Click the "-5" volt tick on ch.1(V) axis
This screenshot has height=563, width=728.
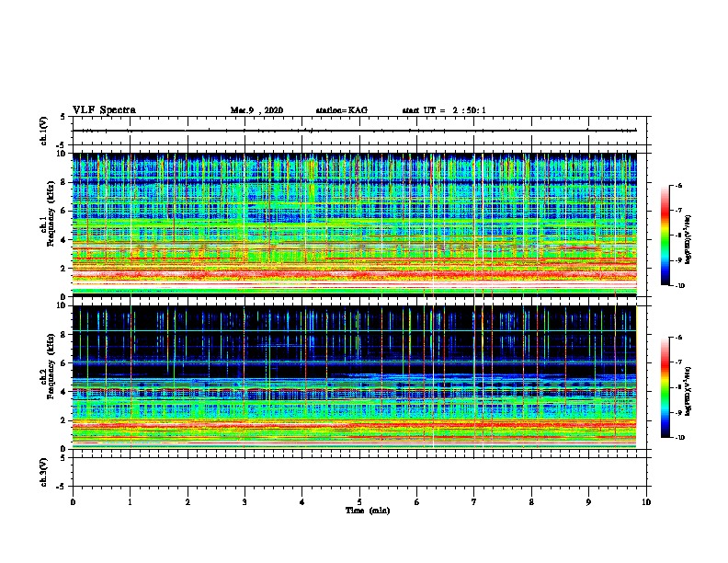[62, 145]
